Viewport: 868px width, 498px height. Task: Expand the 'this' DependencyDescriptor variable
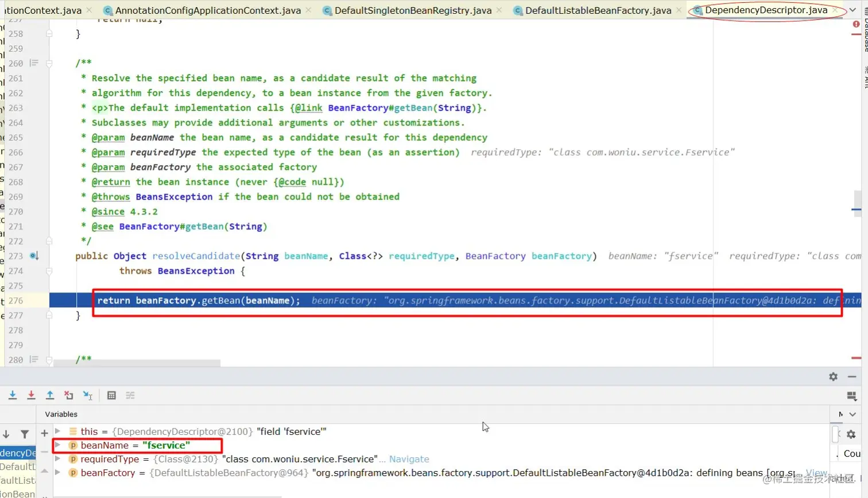57,431
